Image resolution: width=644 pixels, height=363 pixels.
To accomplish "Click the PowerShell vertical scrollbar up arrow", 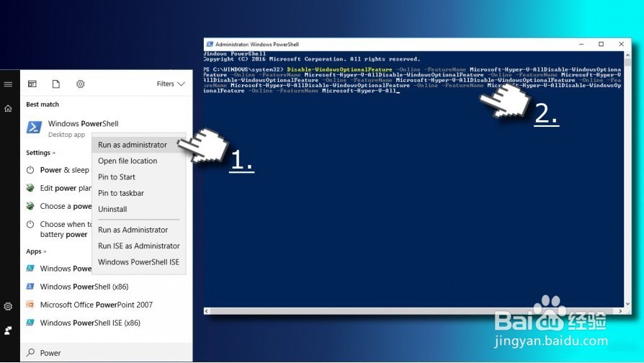I will click(627, 55).
